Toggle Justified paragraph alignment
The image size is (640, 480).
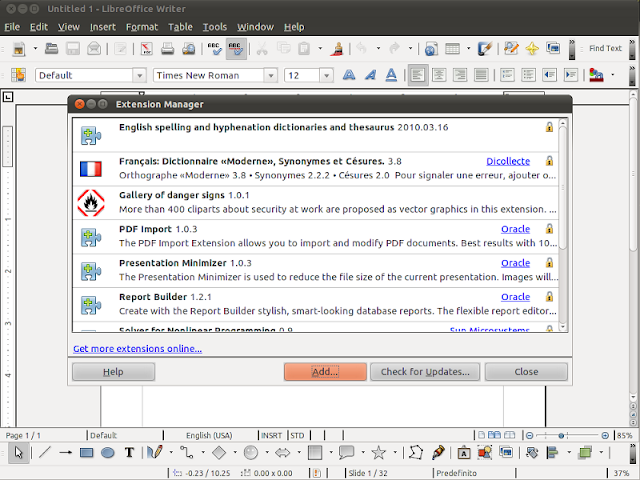click(x=481, y=75)
